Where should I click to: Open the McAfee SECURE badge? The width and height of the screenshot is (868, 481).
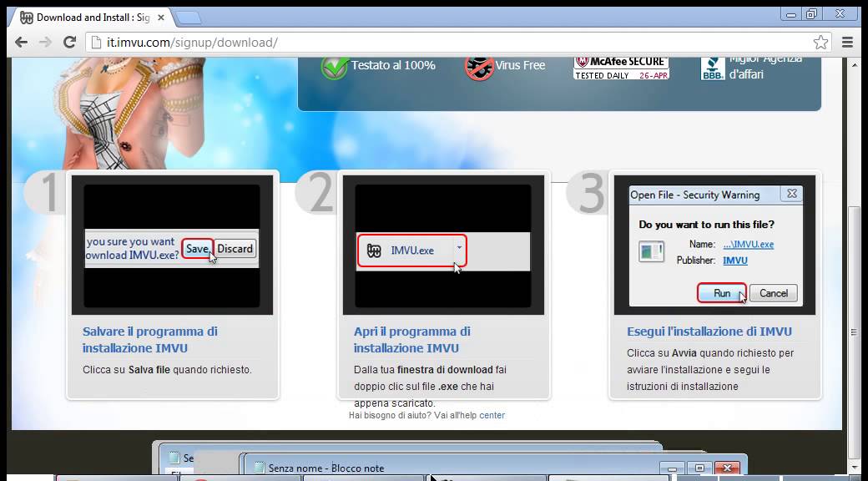coord(621,68)
